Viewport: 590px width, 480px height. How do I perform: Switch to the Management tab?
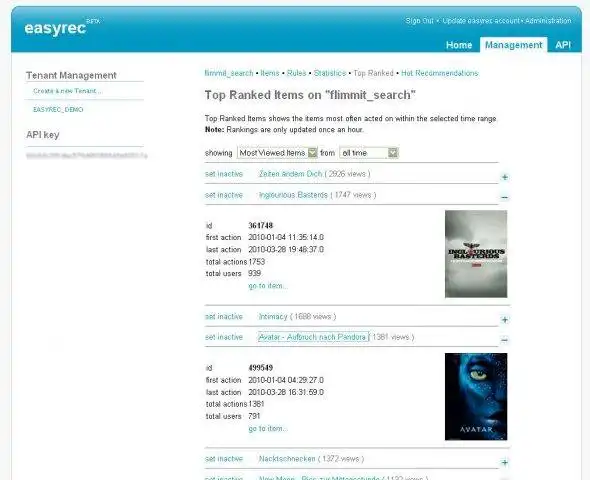[x=513, y=45]
